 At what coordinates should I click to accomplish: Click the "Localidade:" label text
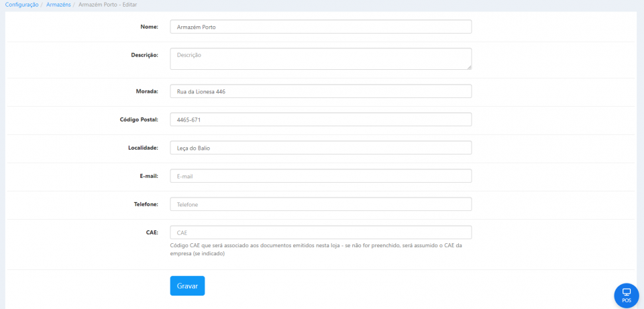(x=143, y=148)
